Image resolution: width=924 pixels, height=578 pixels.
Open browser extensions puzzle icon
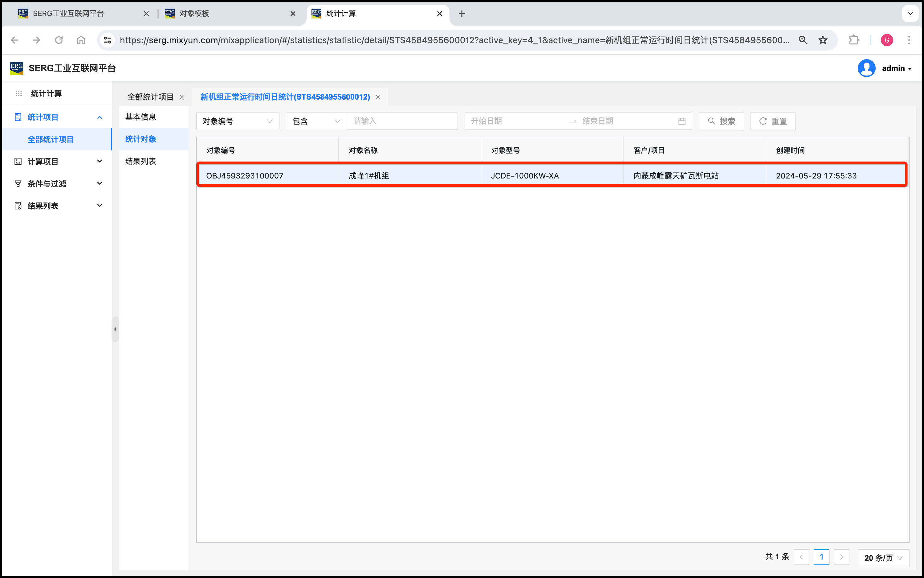click(x=854, y=40)
